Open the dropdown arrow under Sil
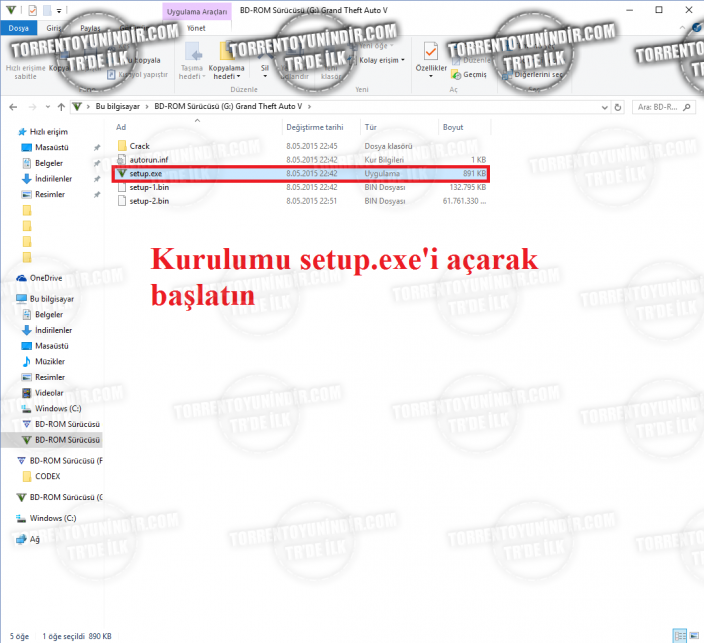The image size is (704, 643). pyautogui.click(x=265, y=76)
